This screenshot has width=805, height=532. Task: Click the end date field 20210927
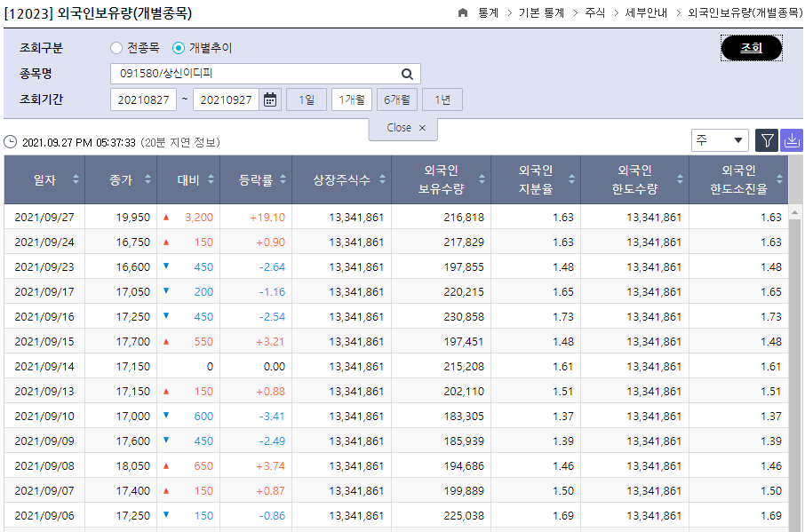coord(226,99)
